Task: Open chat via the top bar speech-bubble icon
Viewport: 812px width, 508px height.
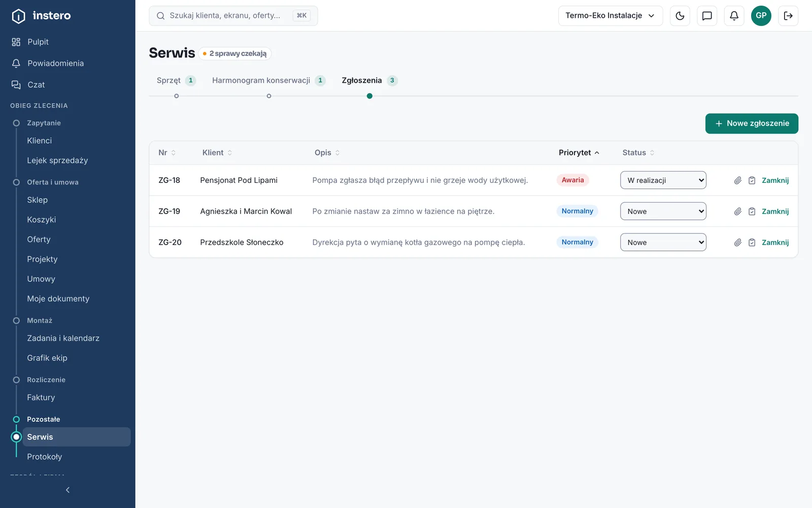Action: pos(707,16)
